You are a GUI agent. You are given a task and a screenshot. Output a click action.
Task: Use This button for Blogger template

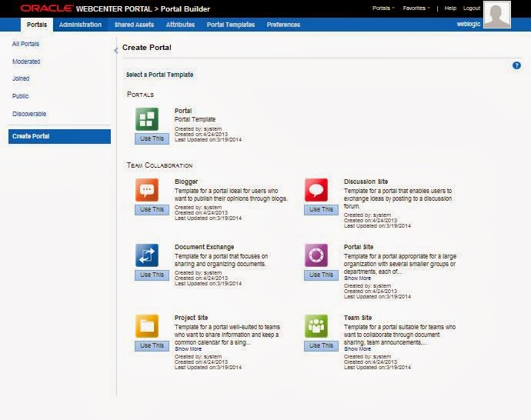pos(152,209)
